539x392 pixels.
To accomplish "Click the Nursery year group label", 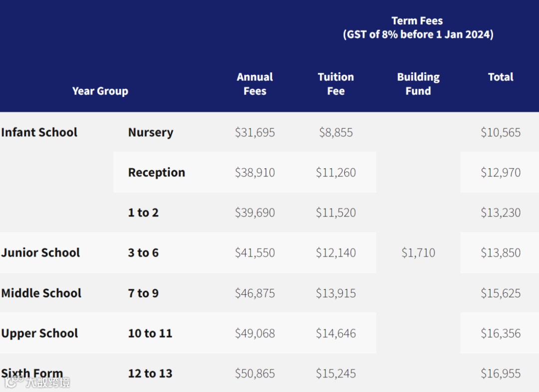I will tap(151, 133).
